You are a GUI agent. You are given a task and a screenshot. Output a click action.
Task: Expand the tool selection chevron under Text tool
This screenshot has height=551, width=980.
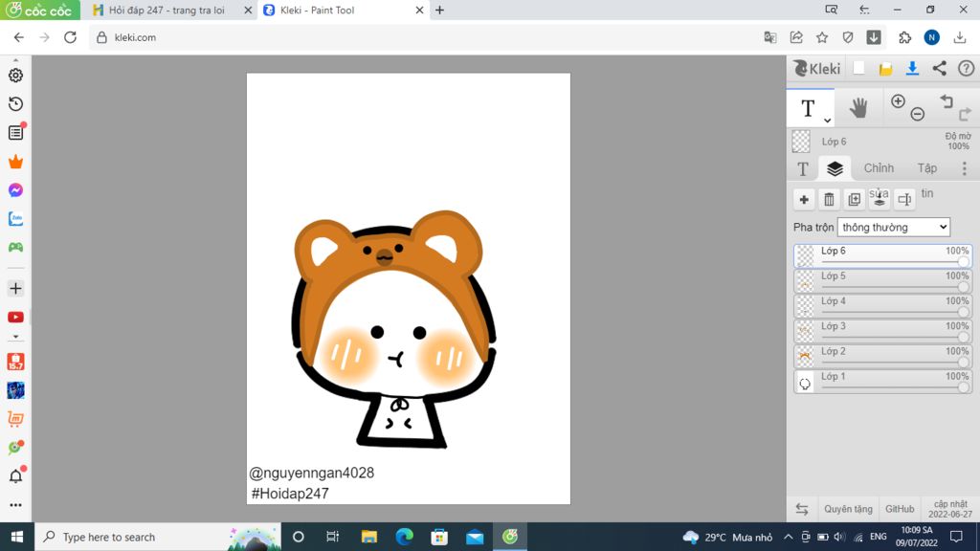(x=827, y=120)
